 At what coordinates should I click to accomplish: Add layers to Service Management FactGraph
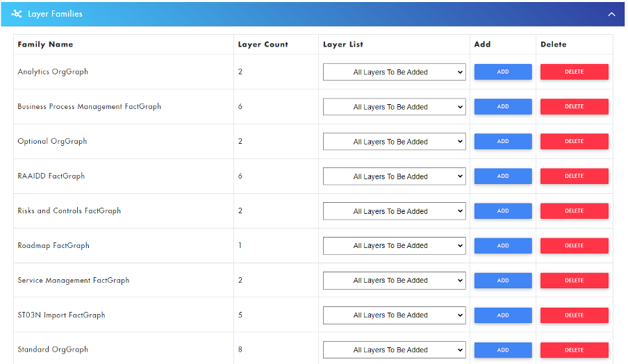[x=503, y=281]
